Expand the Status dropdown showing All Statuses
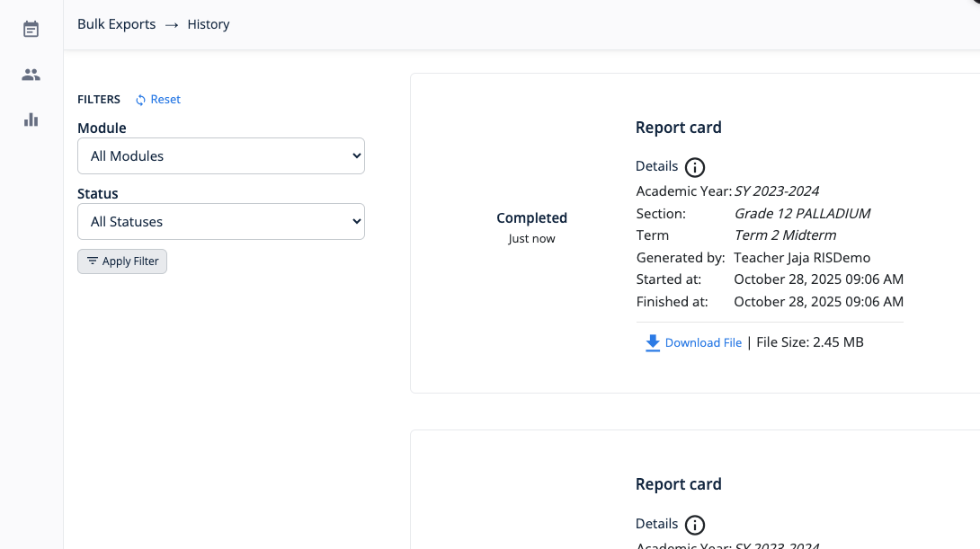 (x=220, y=221)
